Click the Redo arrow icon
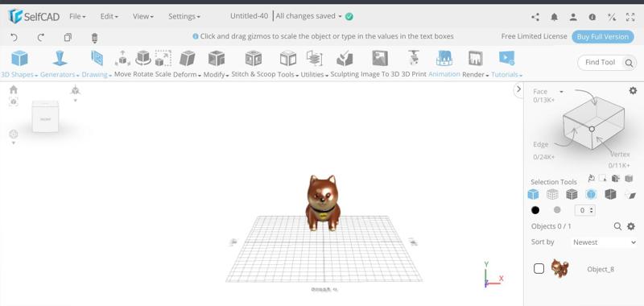 41,38
